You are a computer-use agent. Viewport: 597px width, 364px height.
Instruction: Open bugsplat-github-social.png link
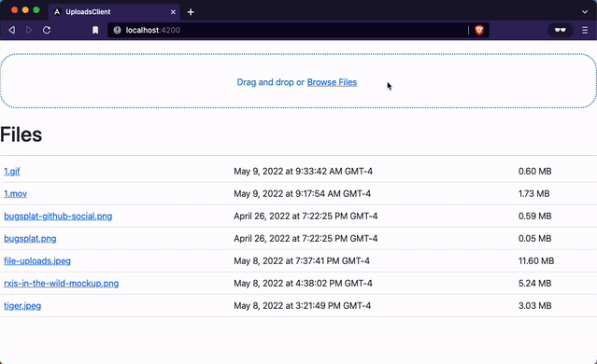tap(58, 216)
